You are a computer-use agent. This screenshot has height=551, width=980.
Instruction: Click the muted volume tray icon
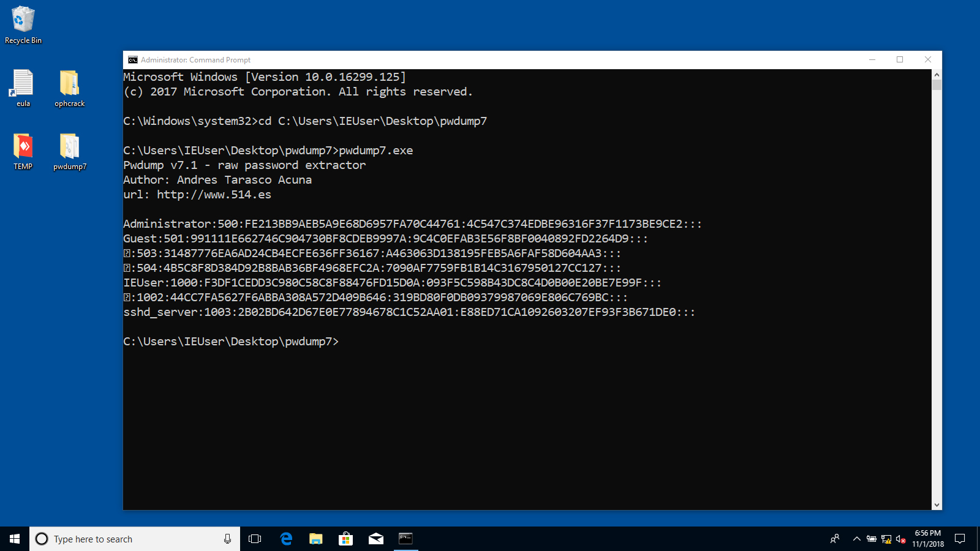(900, 539)
